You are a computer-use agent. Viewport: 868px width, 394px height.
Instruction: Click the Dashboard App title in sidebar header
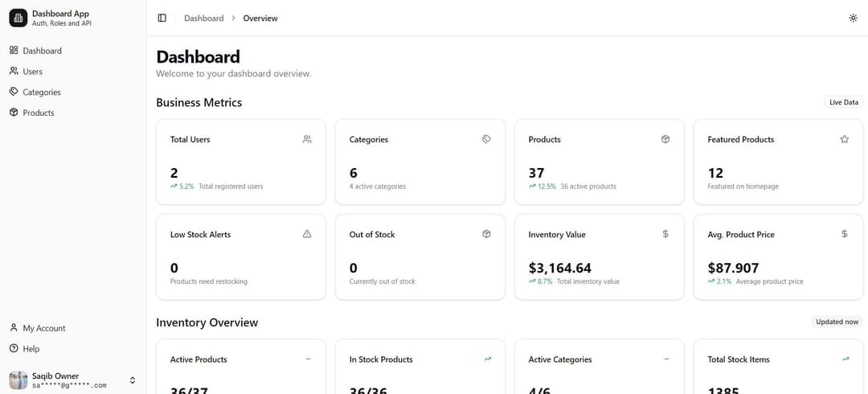point(60,14)
